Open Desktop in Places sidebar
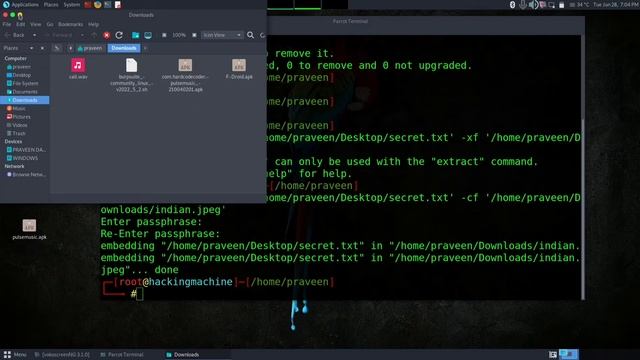 pos(24,75)
